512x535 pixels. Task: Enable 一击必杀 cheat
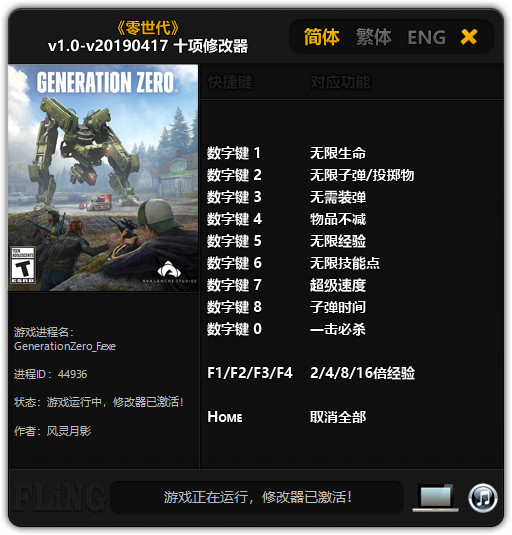click(x=338, y=329)
